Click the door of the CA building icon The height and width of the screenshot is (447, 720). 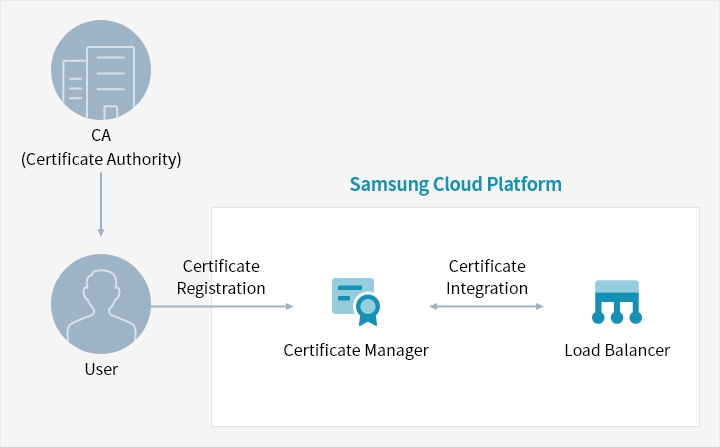click(x=111, y=111)
